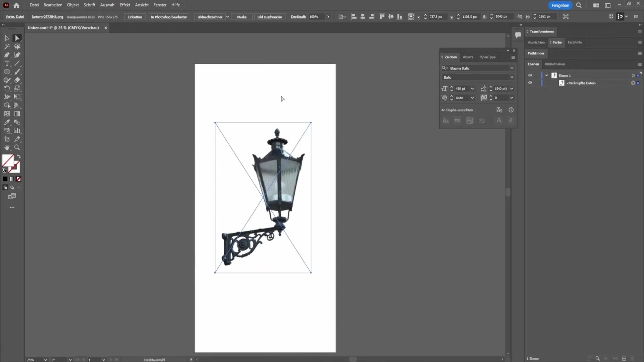
Task: Open the leading value dropdown
Action: point(512,89)
